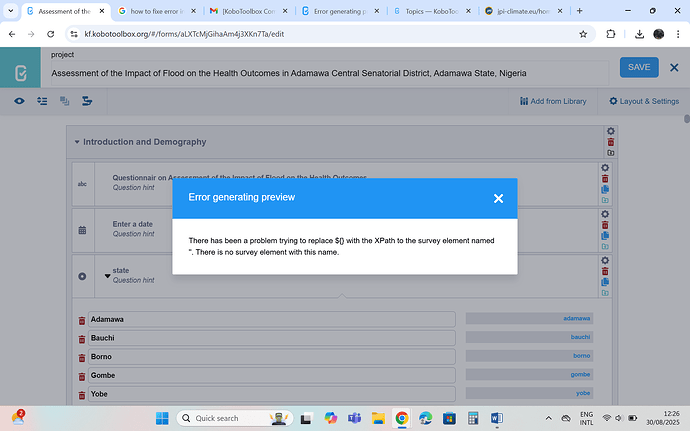
Task: Open Chrome downloads
Action: (639, 34)
